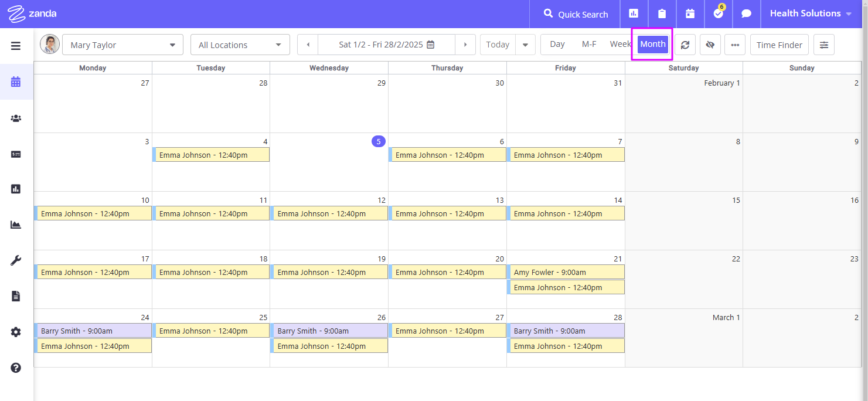This screenshot has height=401, width=868.
Task: Open the Mary Taylor practitioner dropdown
Action: (122, 45)
